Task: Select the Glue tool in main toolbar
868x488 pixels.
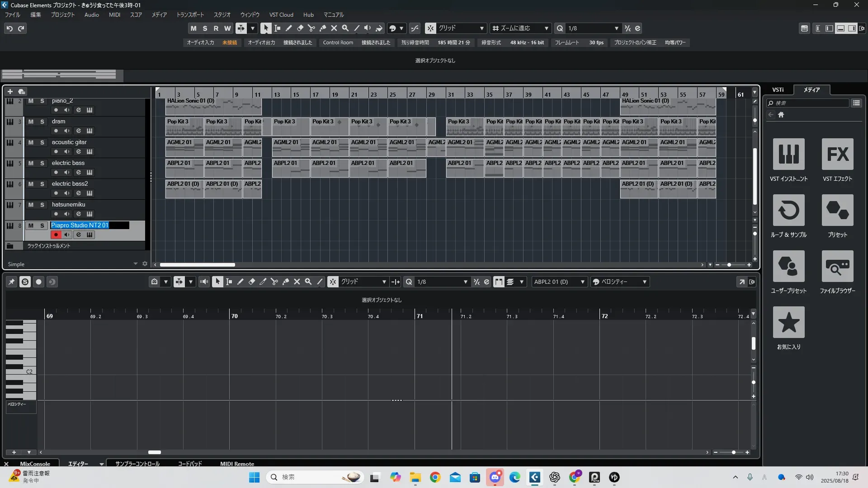Action: pos(323,28)
